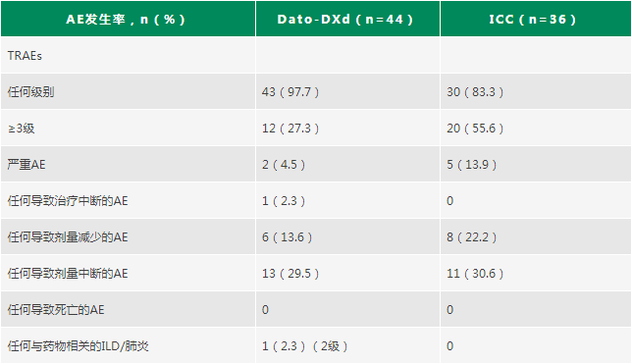Click the 5 (13.9) cell
The width and height of the screenshot is (632, 364).
[x=472, y=165]
